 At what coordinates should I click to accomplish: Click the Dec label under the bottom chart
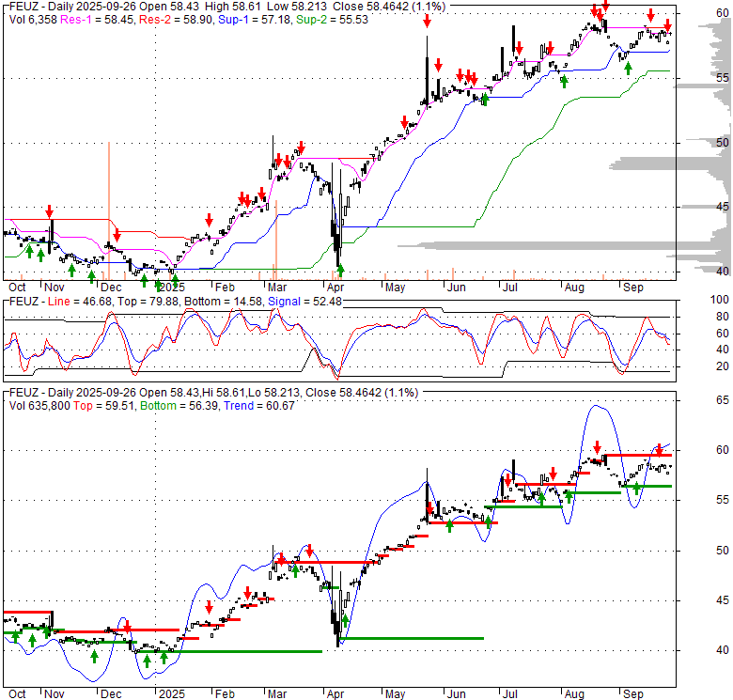click(x=111, y=694)
